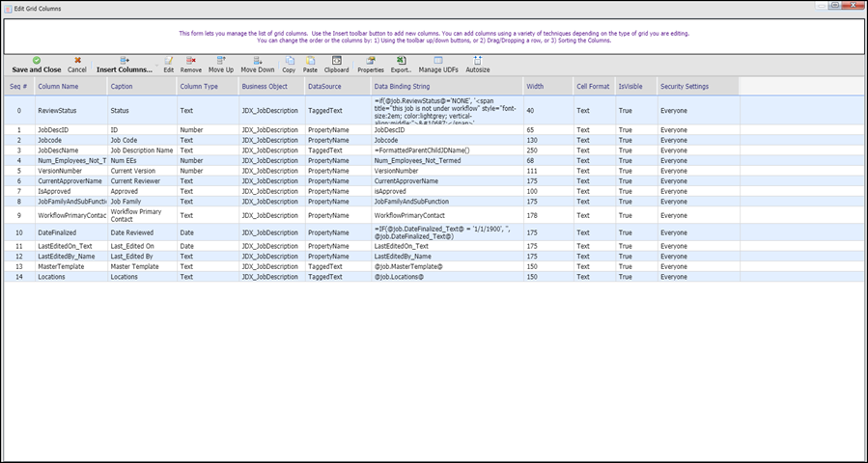Open the Insert Columns dropdown
Image resolution: width=868 pixels, height=463 pixels.
[125, 61]
